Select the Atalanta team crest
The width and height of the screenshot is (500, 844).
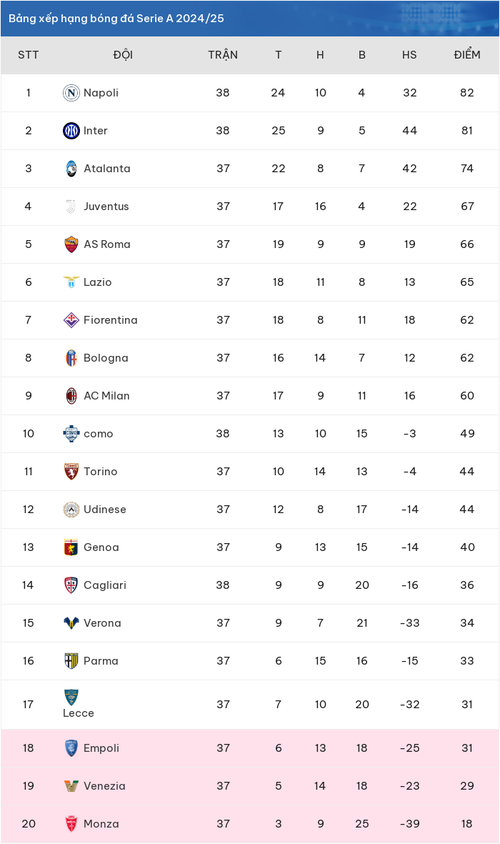(71, 168)
